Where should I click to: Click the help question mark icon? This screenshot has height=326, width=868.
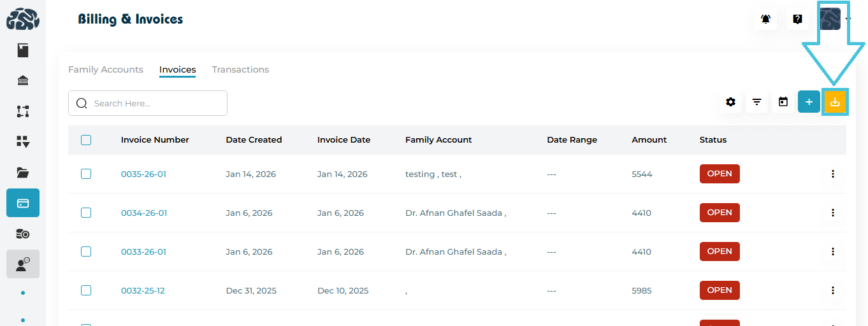pos(797,19)
